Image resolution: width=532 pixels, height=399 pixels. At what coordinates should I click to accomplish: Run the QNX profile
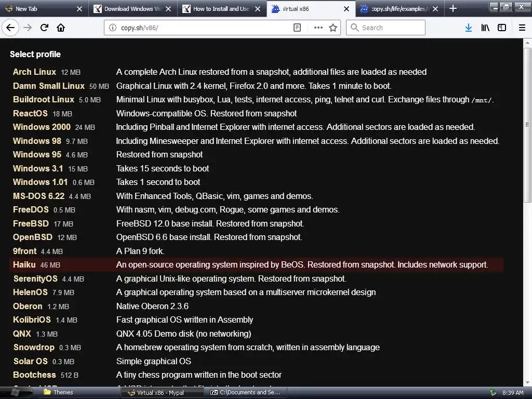pyautogui.click(x=22, y=334)
